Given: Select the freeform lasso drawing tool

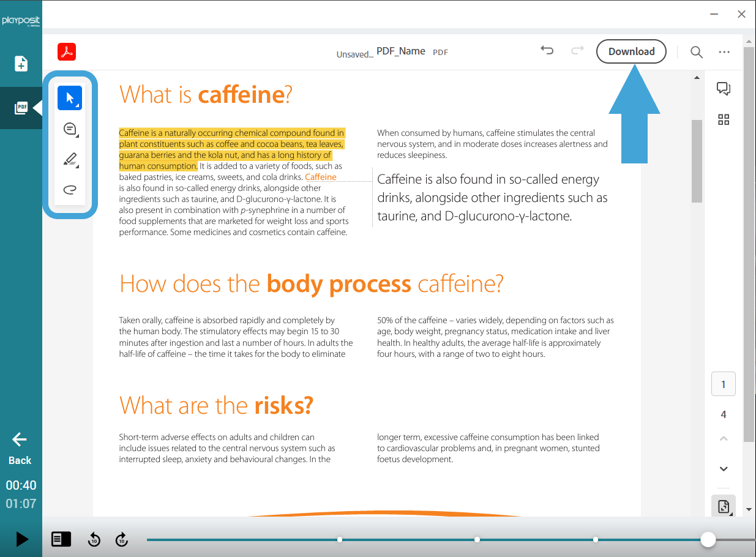Looking at the screenshot, I should (x=69, y=190).
